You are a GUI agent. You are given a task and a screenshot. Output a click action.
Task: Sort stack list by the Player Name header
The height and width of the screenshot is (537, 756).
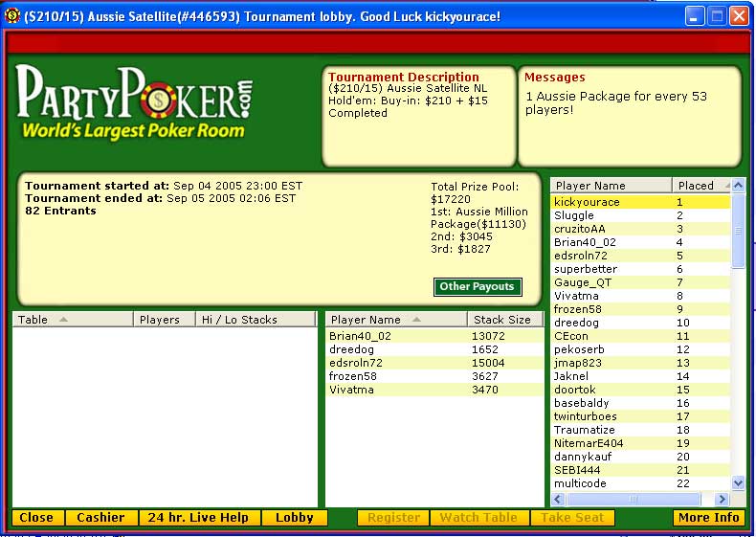pos(396,320)
